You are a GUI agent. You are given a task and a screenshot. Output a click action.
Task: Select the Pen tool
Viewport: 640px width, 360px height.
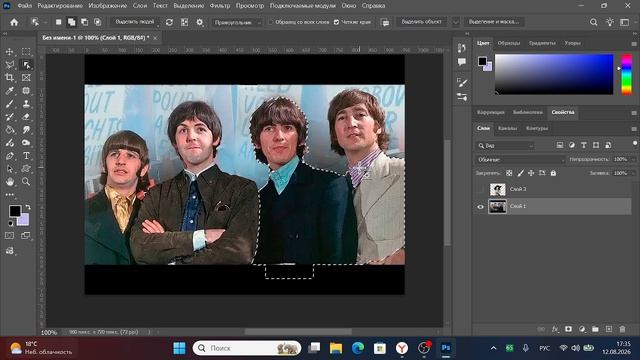[x=9, y=156]
